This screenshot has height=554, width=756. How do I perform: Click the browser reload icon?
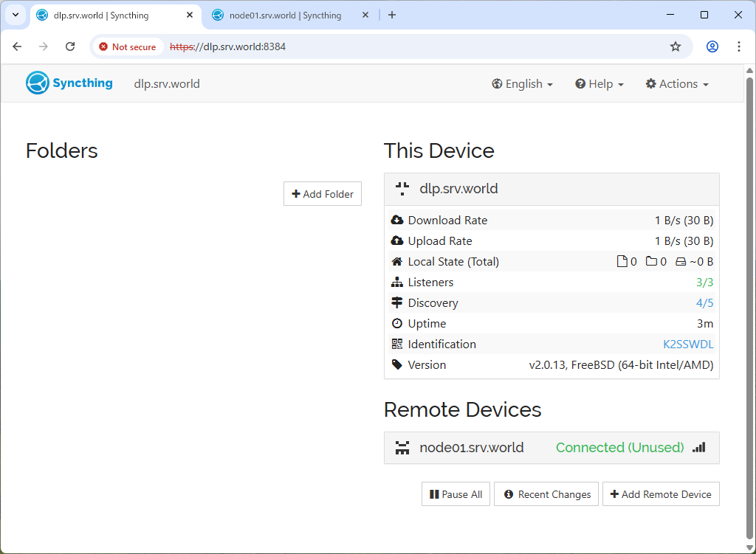[x=70, y=46]
